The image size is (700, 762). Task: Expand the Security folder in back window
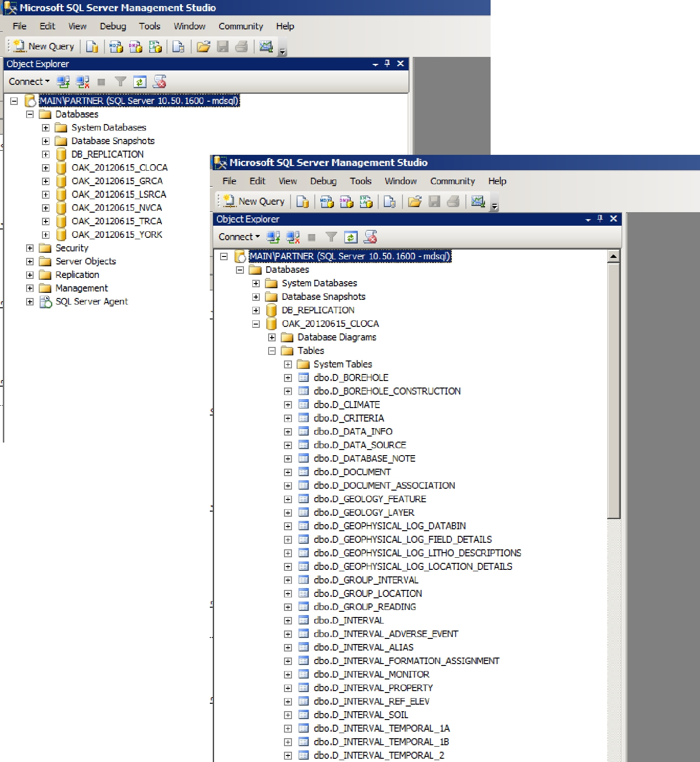[x=30, y=248]
